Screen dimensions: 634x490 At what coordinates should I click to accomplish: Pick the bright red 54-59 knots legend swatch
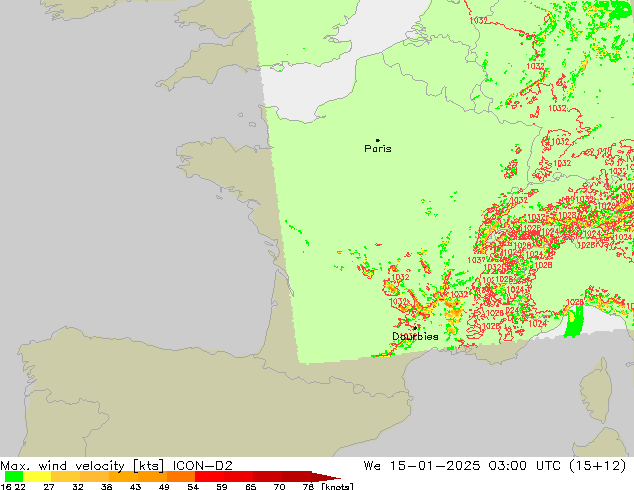tap(209, 477)
